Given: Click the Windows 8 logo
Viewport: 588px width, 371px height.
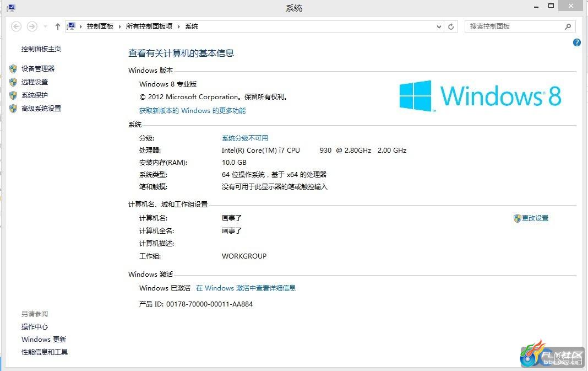Looking at the screenshot, I should [x=481, y=96].
